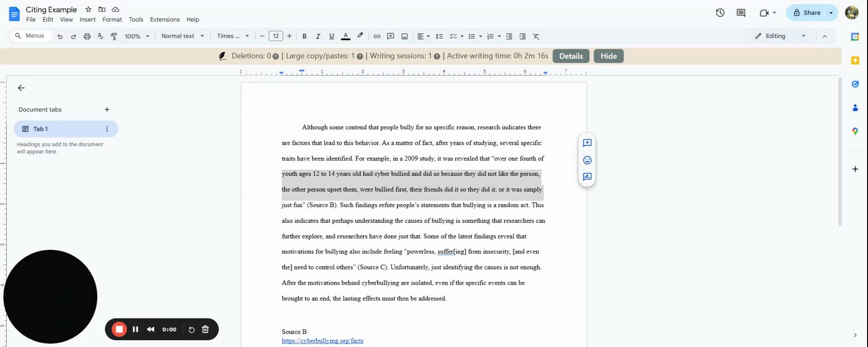Screen dimensions: 868x347
Task: Toggle italic formatting
Action: (318, 36)
